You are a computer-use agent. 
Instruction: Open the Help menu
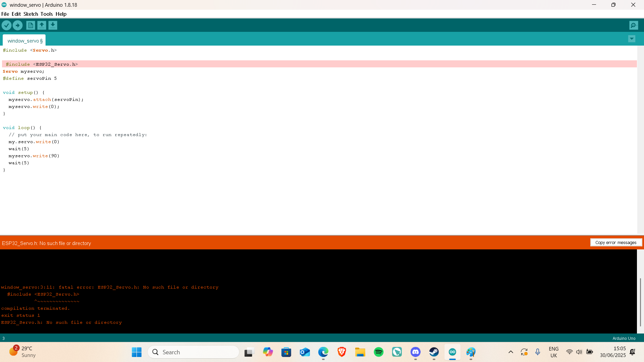coord(61,14)
